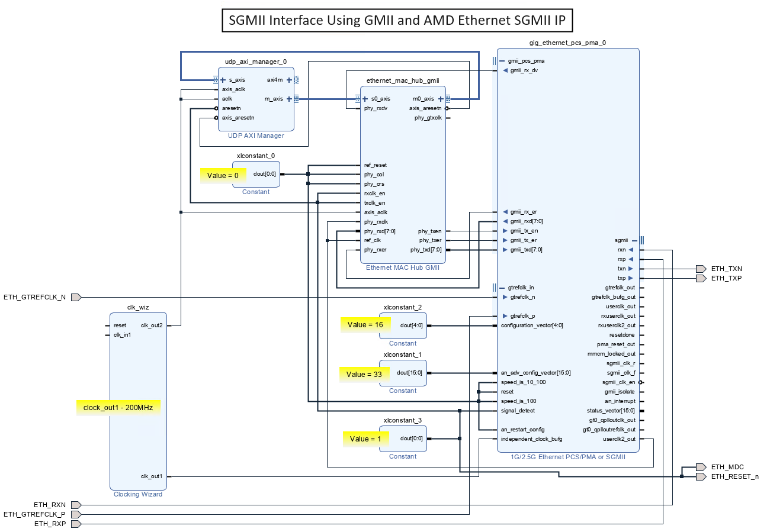Select the phy_gtxclk pin on MAC hub

(428, 118)
